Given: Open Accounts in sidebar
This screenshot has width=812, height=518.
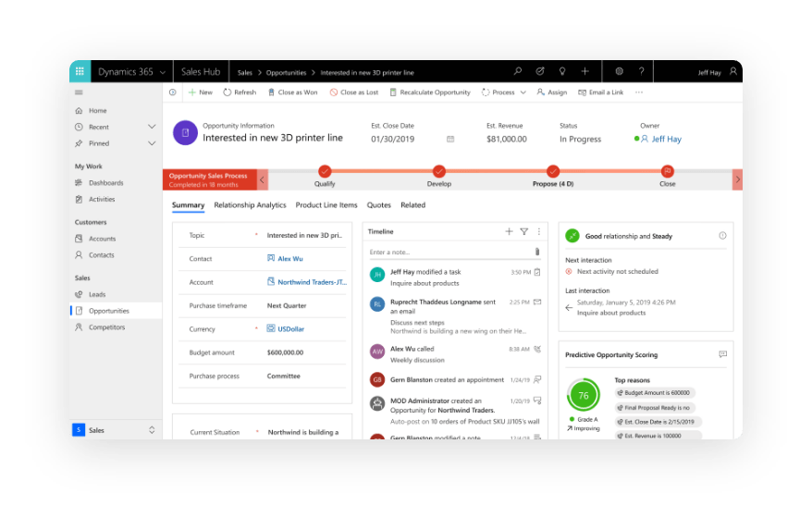Looking at the screenshot, I should tap(102, 239).
